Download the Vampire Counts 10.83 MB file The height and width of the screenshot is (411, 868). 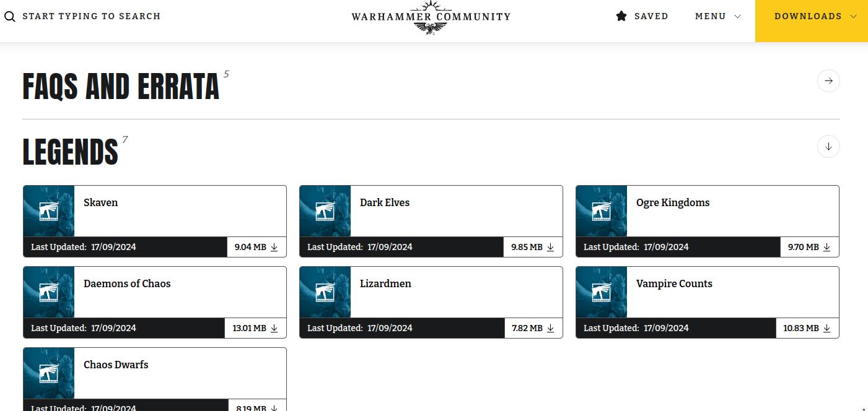pyautogui.click(x=807, y=328)
